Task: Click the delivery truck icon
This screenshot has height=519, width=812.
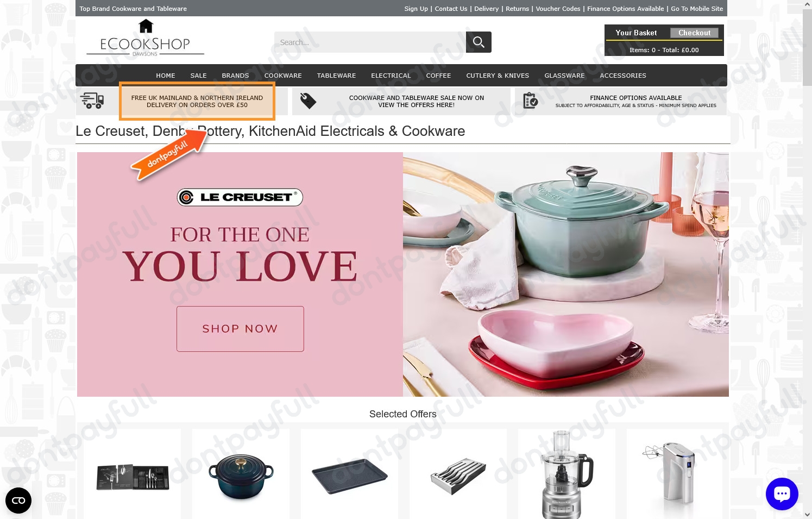Action: 92,101
